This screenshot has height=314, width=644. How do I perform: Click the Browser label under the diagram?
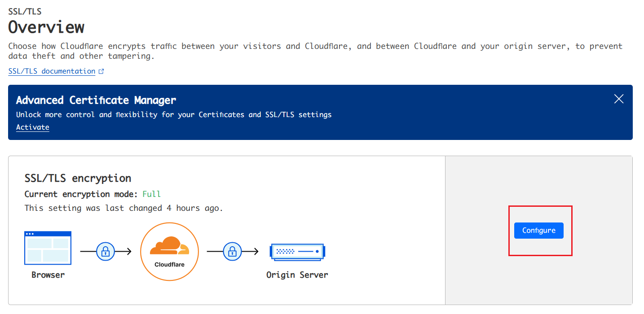pos(48,275)
